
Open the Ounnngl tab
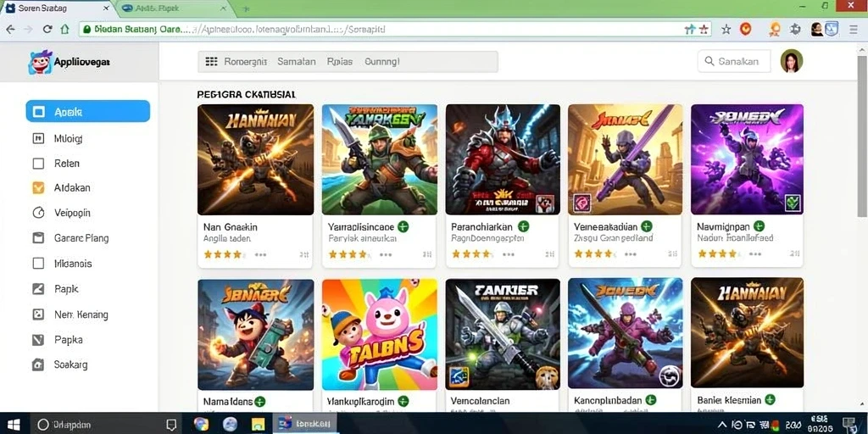pyautogui.click(x=382, y=61)
